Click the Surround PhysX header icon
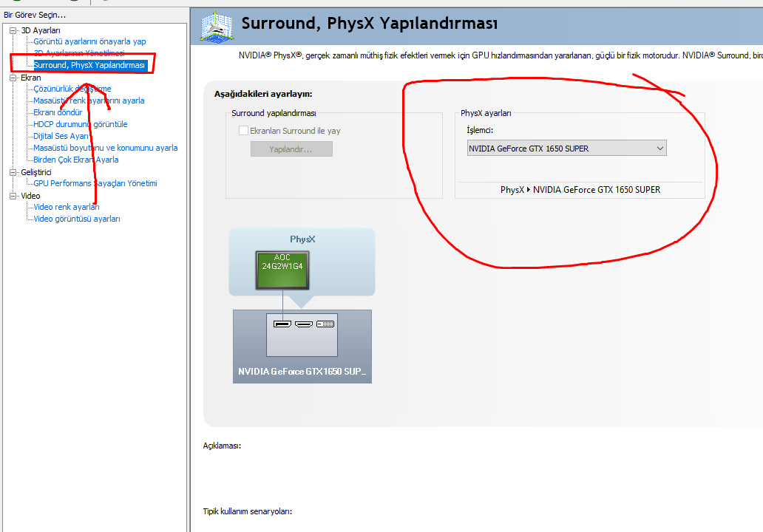Screen dimensions: 763x532 [217, 27]
